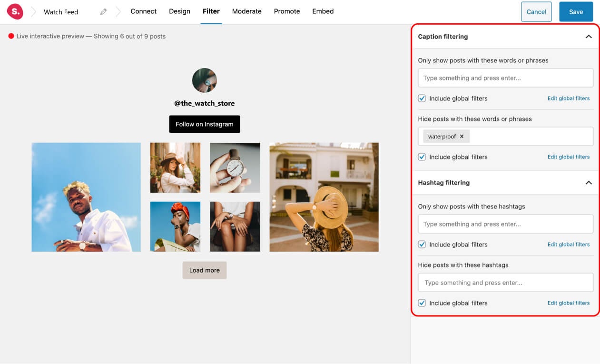Toggle global filters under Hide hashtags
Image resolution: width=600 pixels, height=364 pixels.
pos(422,303)
